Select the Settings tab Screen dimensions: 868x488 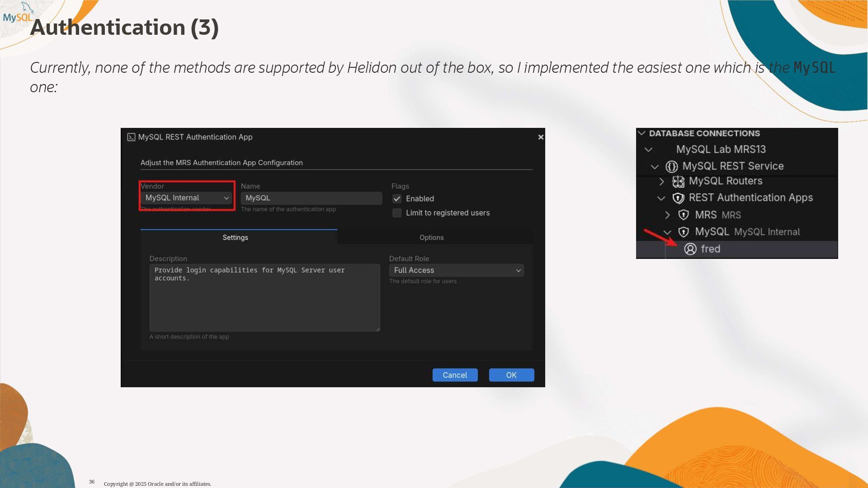pyautogui.click(x=235, y=238)
